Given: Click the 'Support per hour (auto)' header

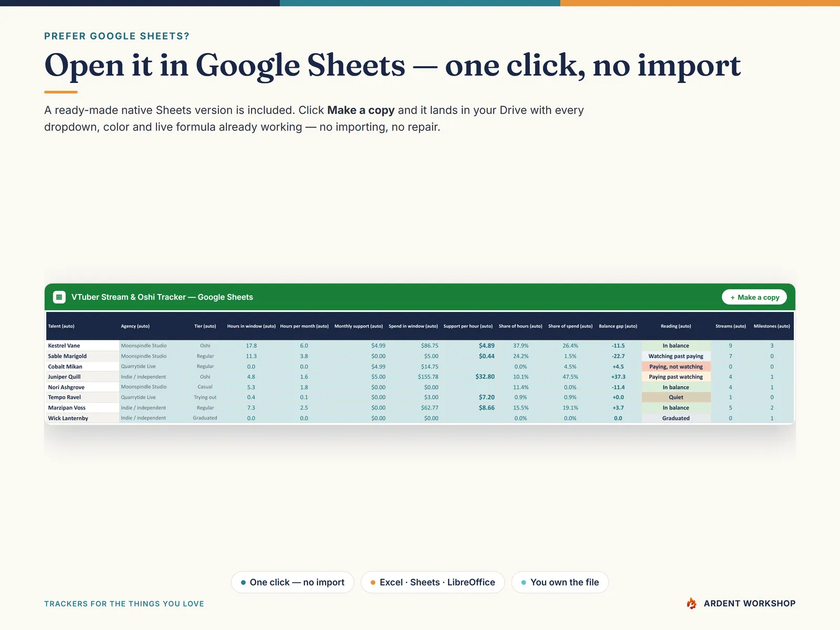Looking at the screenshot, I should [x=468, y=326].
